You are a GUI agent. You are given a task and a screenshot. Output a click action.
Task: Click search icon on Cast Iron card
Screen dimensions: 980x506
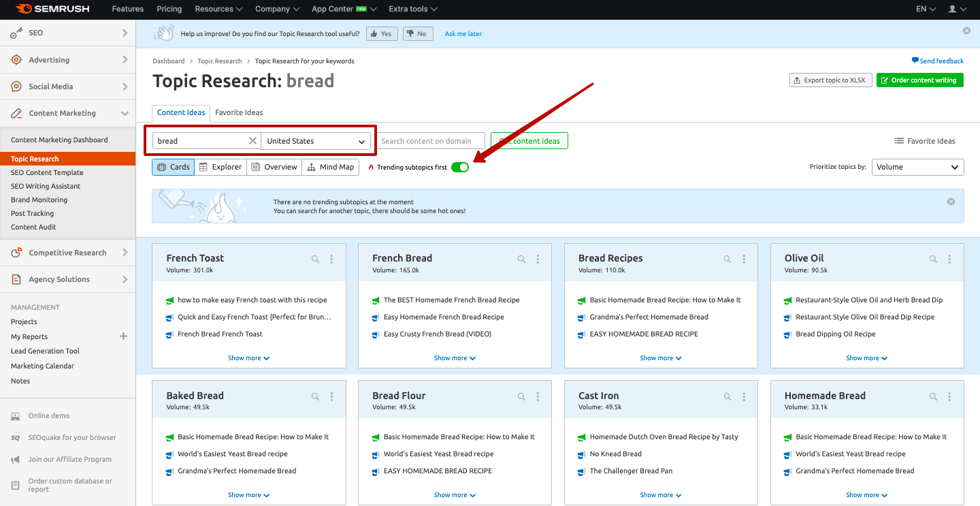728,396
